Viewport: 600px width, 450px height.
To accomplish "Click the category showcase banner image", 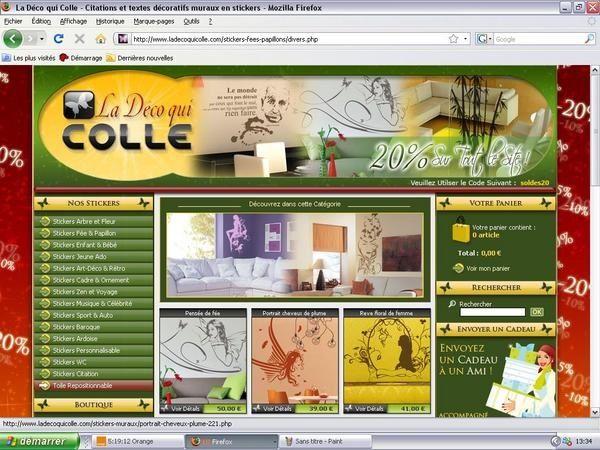I will pos(295,255).
